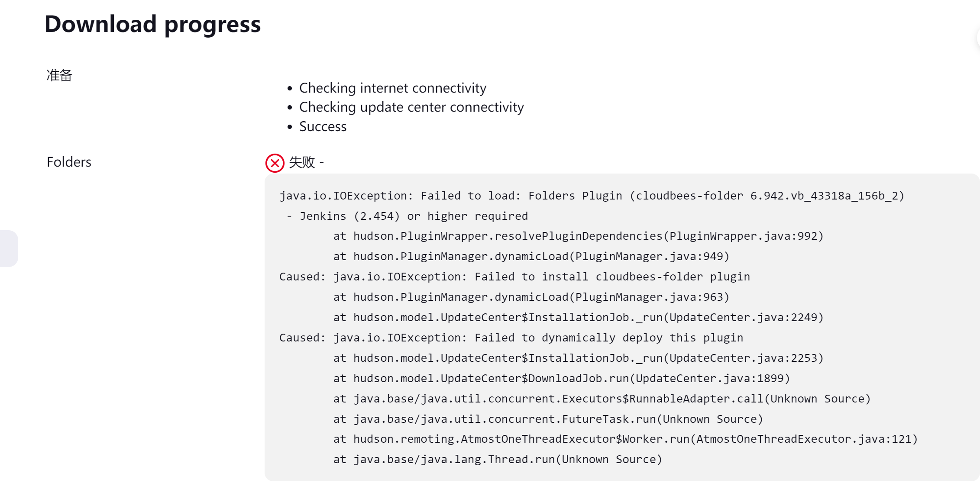Image resolution: width=980 pixels, height=483 pixels.
Task: Click Checking internet connectivity item
Action: pyautogui.click(x=393, y=88)
